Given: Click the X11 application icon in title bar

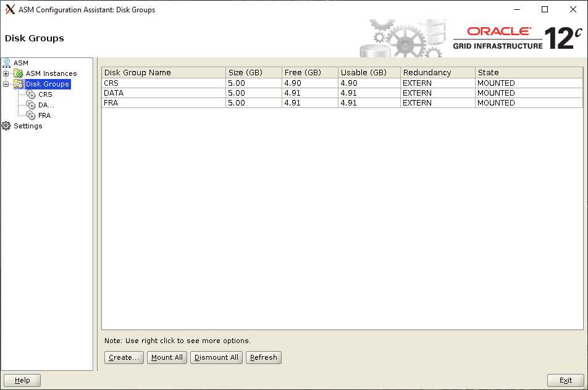Looking at the screenshot, I should (10, 9).
